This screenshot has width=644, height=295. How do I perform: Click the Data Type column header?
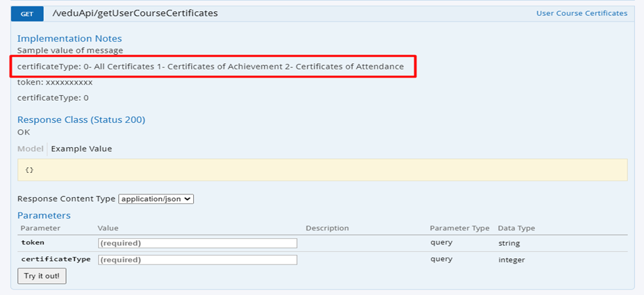(516, 228)
